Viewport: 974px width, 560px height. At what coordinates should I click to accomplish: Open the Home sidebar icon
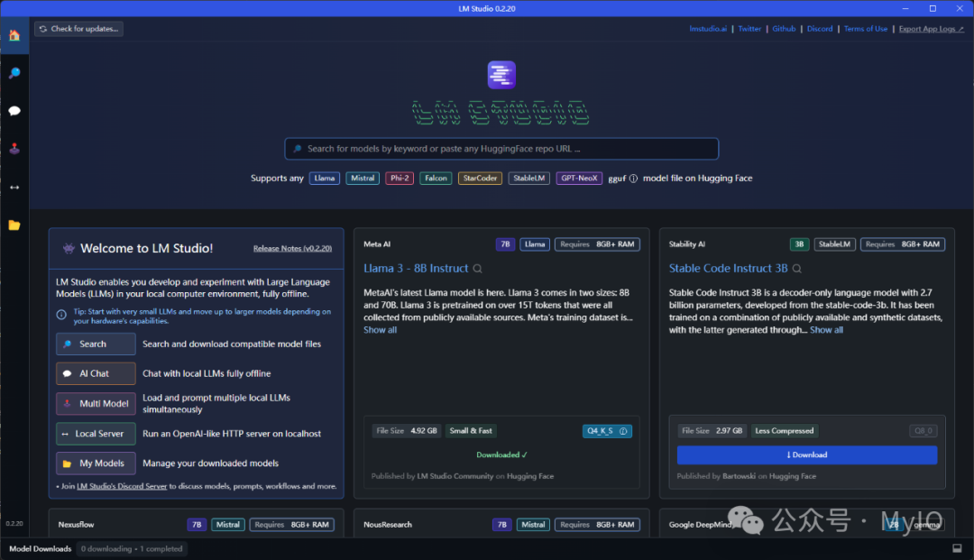coord(14,35)
